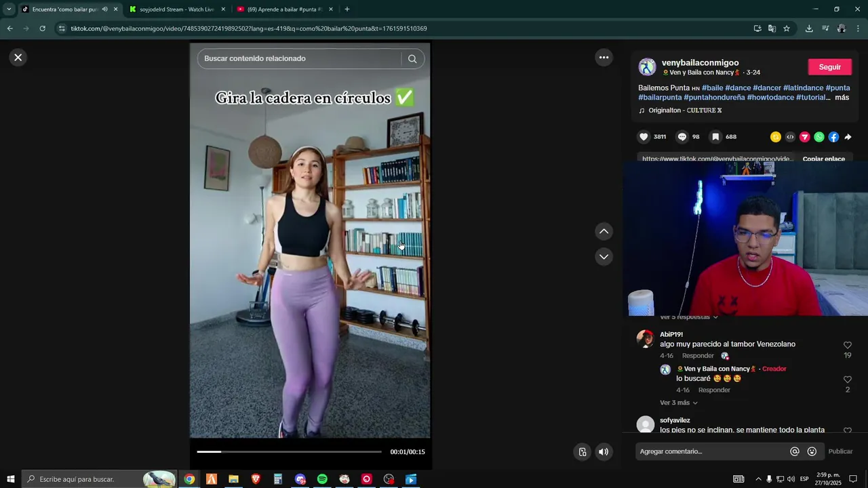Screen dimensions: 868x488
Task: Show hidden tray icons chevron
Action: click(x=758, y=479)
